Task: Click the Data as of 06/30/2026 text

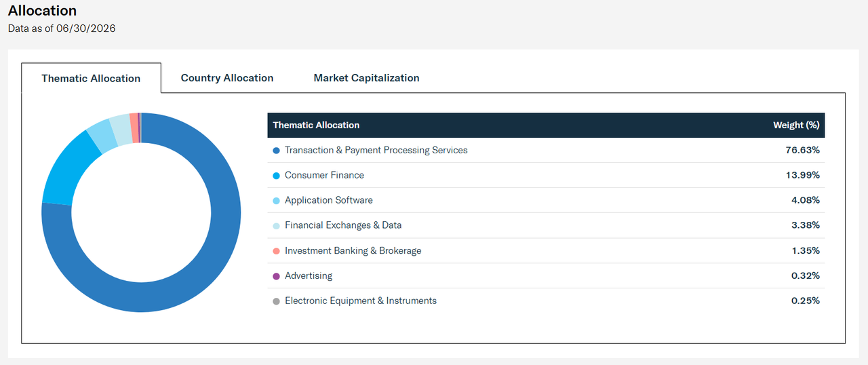Action: 62,28
